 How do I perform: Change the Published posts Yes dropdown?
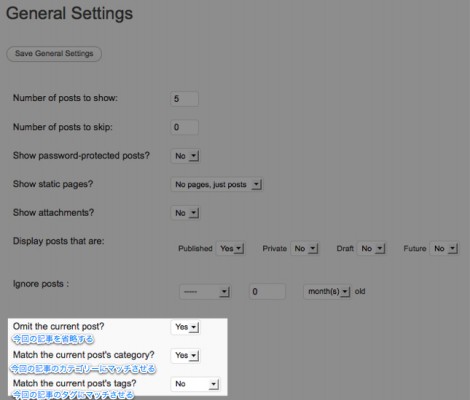click(x=231, y=249)
